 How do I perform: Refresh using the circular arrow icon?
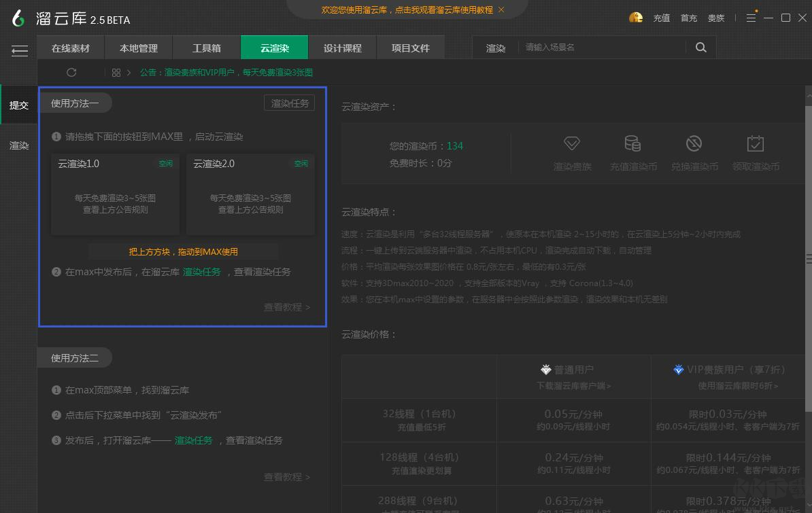pyautogui.click(x=71, y=72)
